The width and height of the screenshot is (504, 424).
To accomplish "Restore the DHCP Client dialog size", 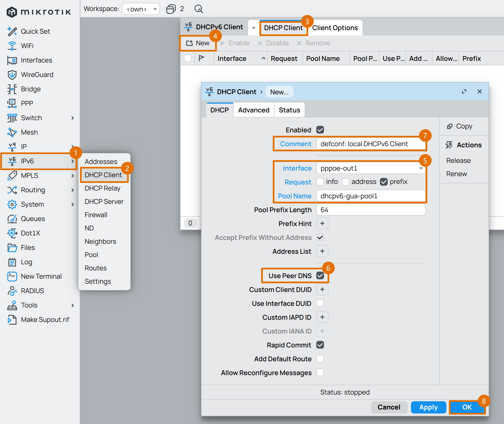I will click(x=464, y=91).
